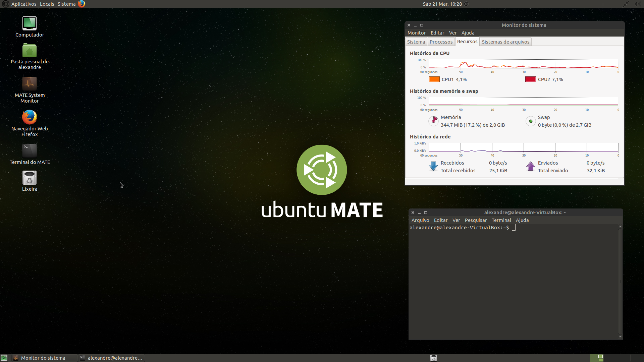Close the Monitor do sistema window
Viewport: 644px width, 362px height.
(409, 25)
